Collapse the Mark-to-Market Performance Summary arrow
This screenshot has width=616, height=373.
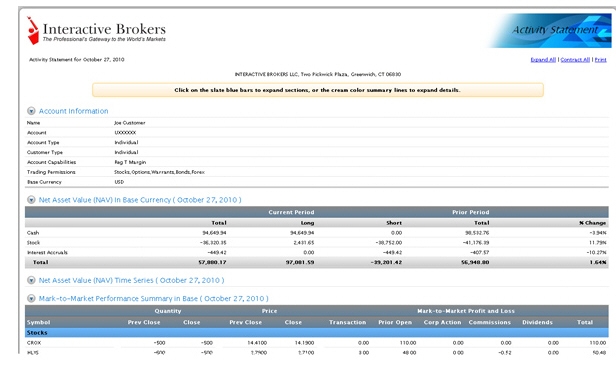pos(31,298)
